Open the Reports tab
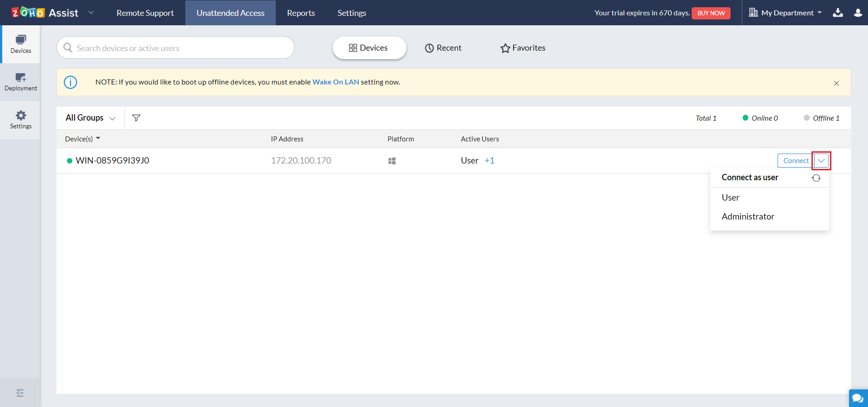Image resolution: width=868 pixels, height=407 pixels. coord(301,13)
